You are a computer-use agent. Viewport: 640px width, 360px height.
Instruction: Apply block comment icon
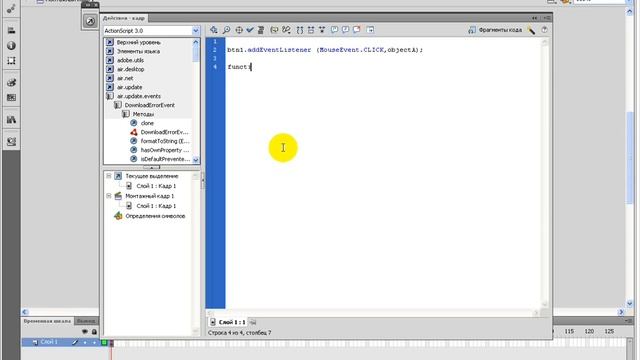click(x=334, y=30)
